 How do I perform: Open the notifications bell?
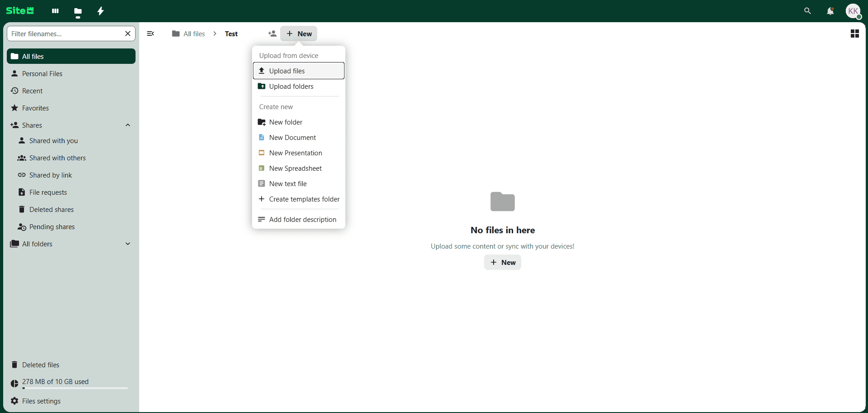[830, 11]
